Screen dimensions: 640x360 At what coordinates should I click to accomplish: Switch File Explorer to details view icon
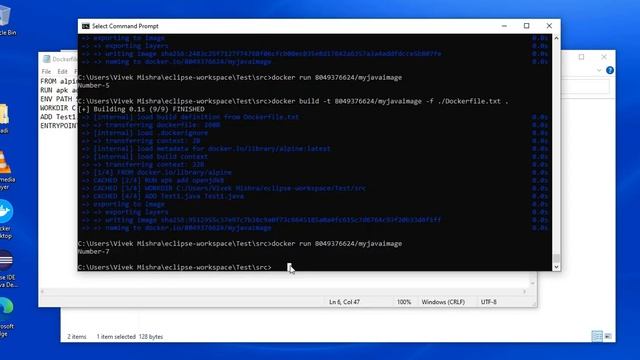[597, 336]
